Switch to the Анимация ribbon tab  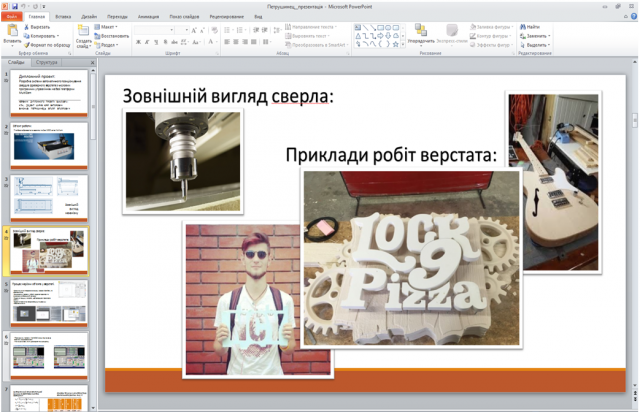[x=148, y=17]
